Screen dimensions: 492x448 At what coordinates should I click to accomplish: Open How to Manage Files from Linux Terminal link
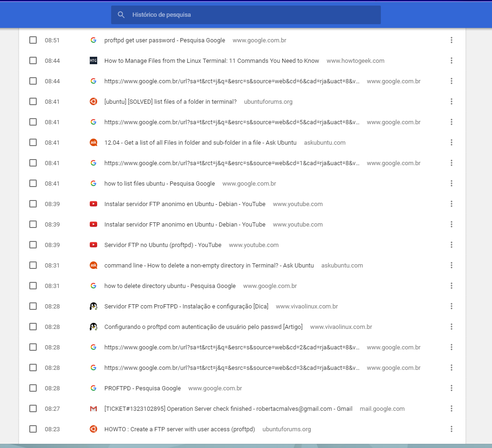(x=212, y=60)
